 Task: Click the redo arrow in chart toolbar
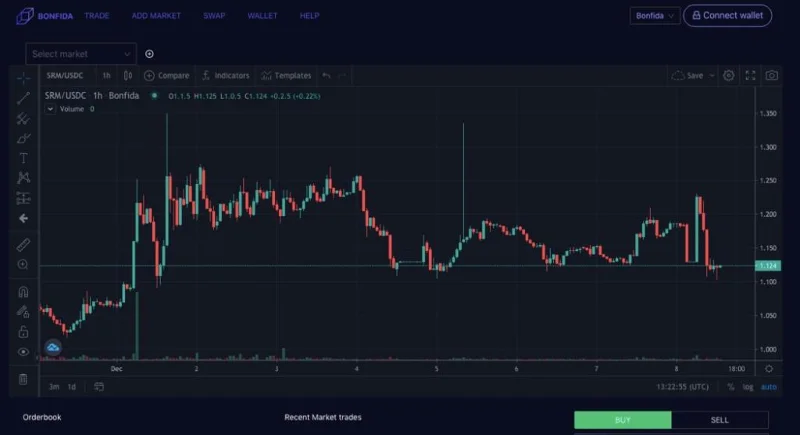click(342, 75)
